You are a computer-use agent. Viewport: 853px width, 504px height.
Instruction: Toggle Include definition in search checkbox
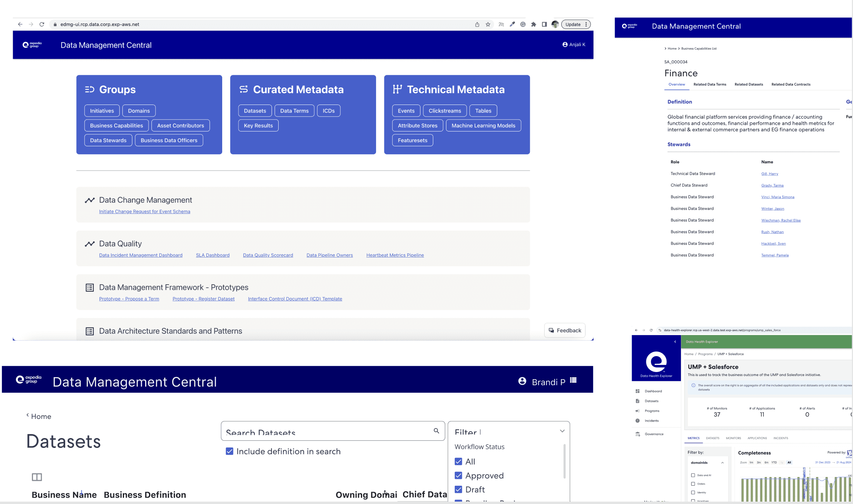[x=229, y=451]
